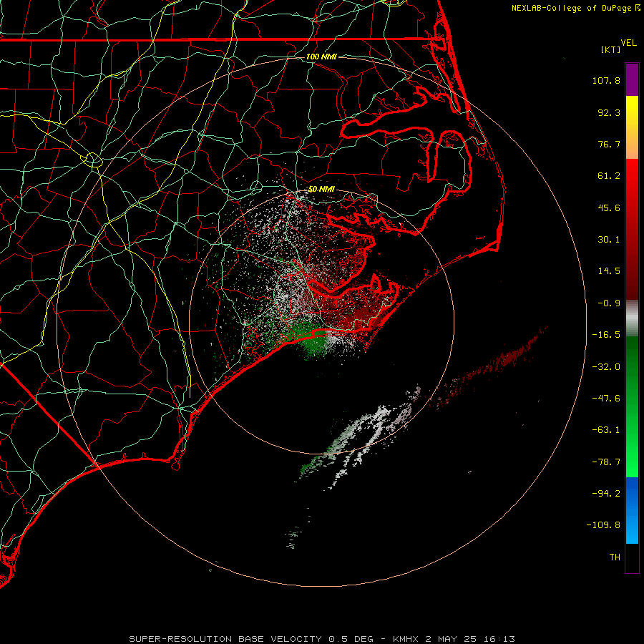Viewport: 644px width, 644px height.
Task: Click the 45.6 value on the velocity scale
Action: [609, 208]
